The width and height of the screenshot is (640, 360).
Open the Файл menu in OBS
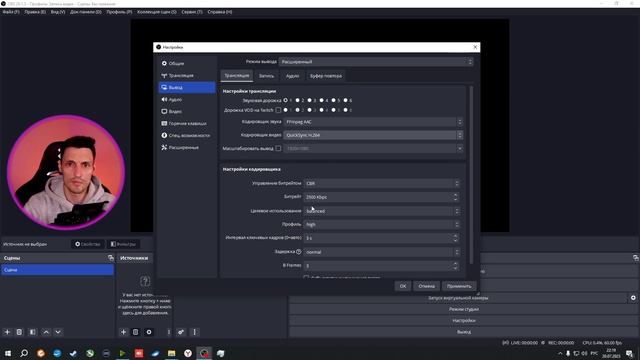(x=11, y=12)
